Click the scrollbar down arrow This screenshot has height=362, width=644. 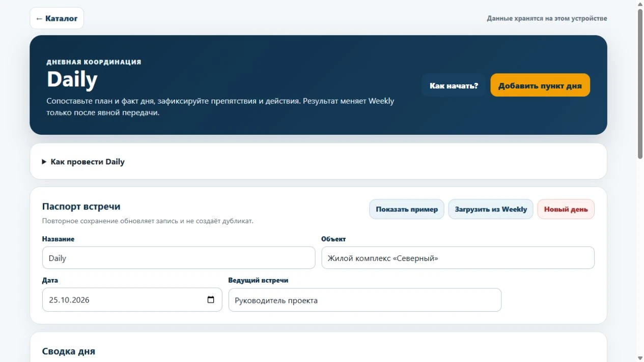coord(640,358)
